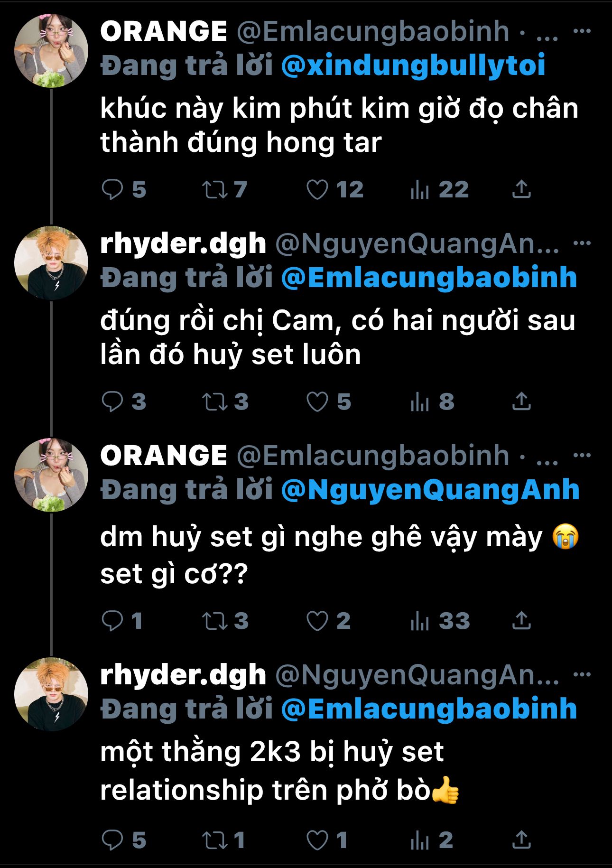Open rhyder.dgh display name on last tweet

tap(183, 675)
